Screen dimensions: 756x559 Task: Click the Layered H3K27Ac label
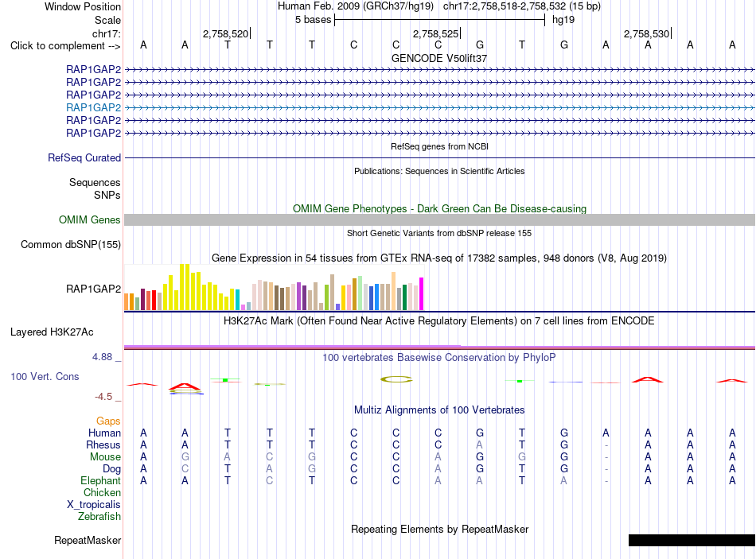pyautogui.click(x=52, y=332)
